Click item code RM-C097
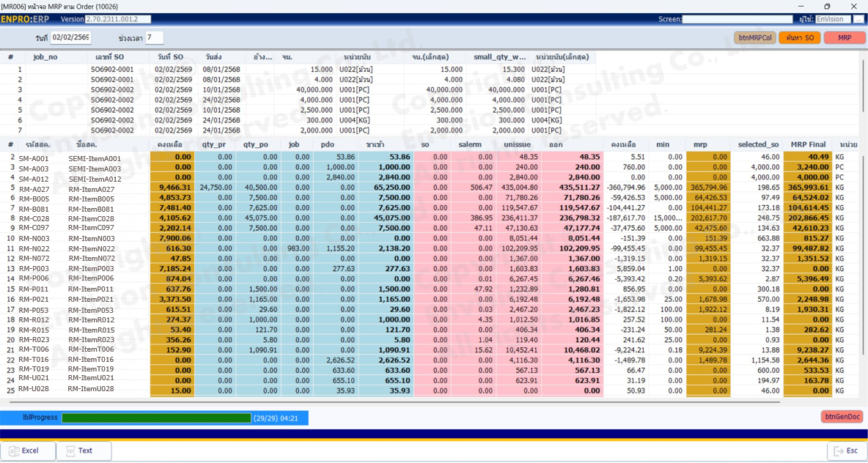The width and height of the screenshot is (868, 463). pyautogui.click(x=34, y=228)
